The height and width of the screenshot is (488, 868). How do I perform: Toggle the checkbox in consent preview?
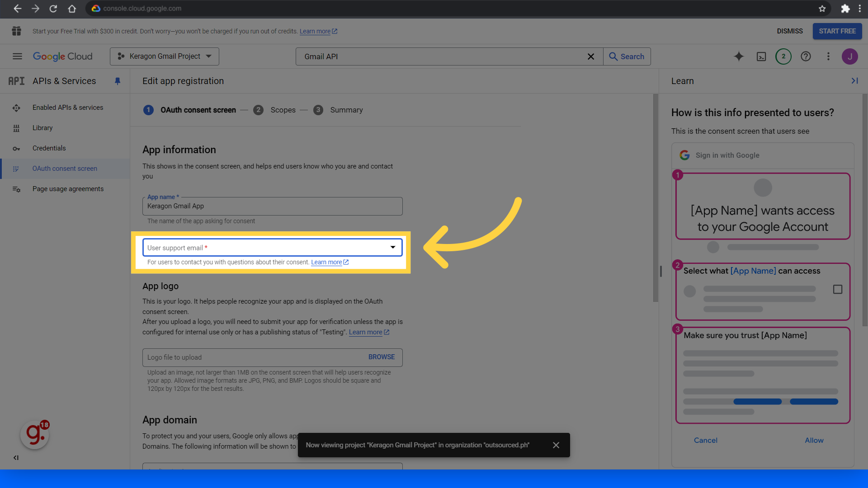837,289
